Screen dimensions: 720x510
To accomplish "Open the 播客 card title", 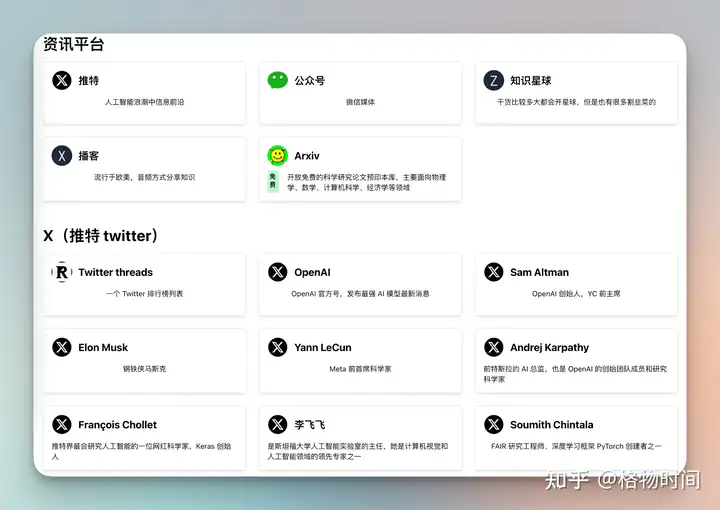I will [x=89, y=156].
